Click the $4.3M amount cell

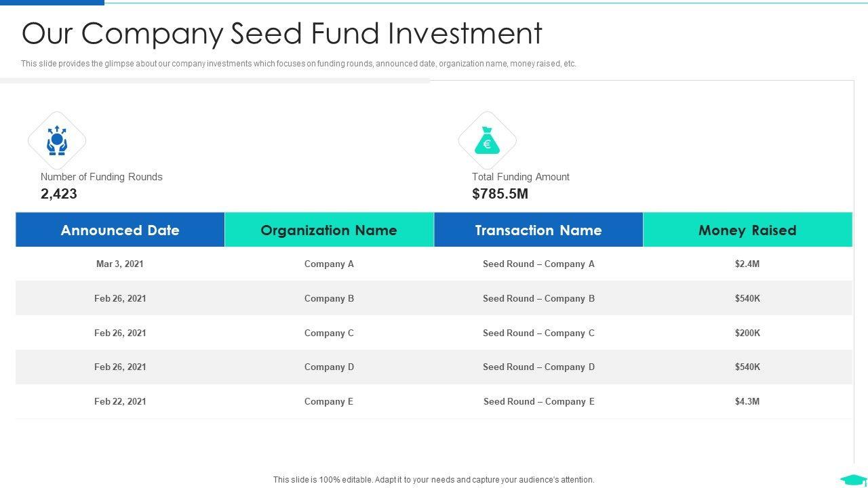click(x=747, y=402)
